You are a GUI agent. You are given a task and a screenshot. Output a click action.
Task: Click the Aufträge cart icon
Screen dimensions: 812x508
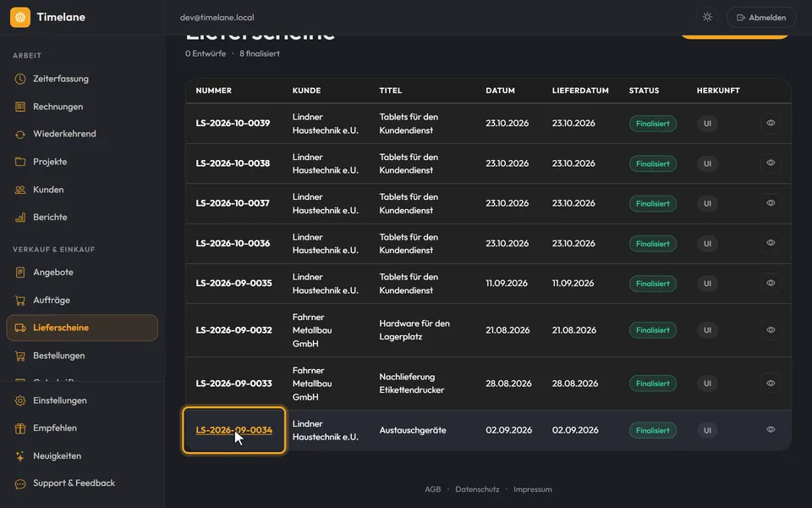(20, 300)
